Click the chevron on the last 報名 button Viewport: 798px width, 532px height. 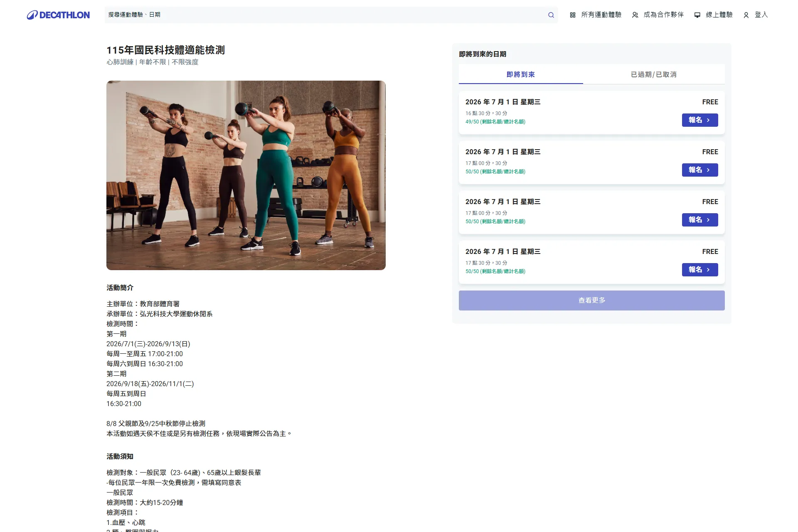(708, 270)
